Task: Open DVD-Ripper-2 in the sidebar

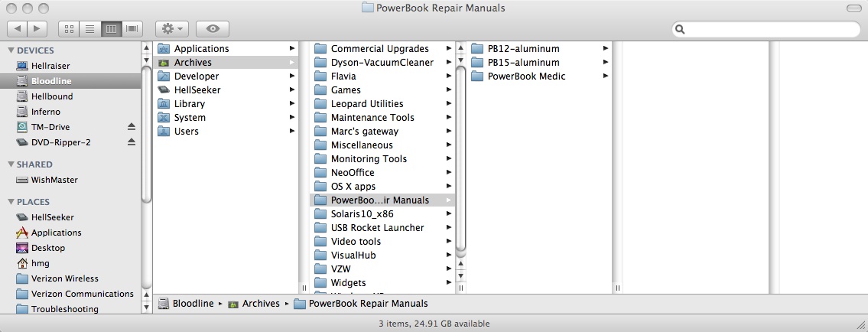Action: [x=61, y=142]
